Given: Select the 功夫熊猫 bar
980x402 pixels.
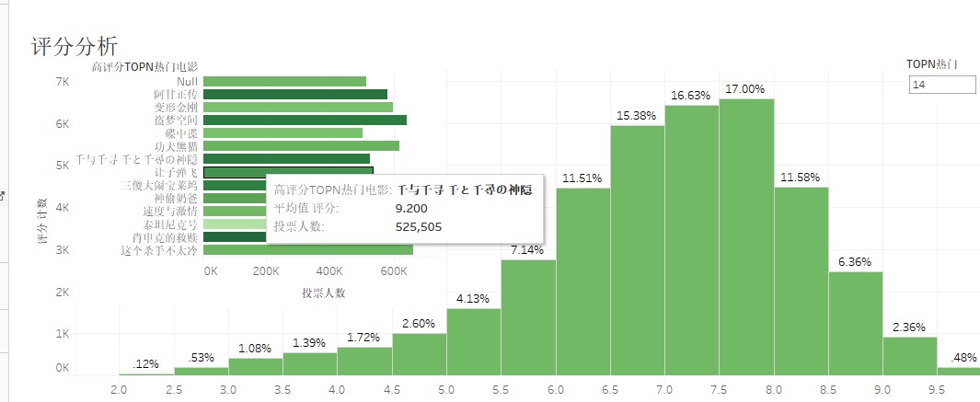Looking at the screenshot, I should coord(301,145).
